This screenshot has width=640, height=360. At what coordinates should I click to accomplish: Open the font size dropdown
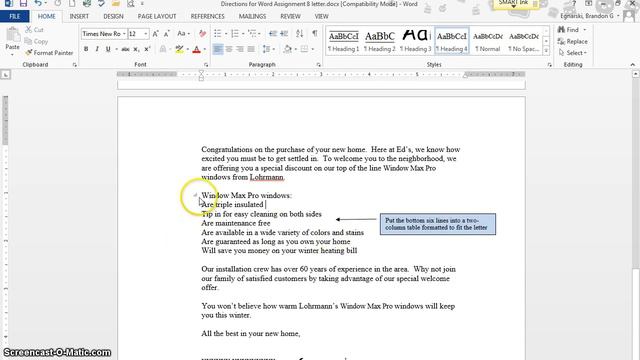click(146, 34)
